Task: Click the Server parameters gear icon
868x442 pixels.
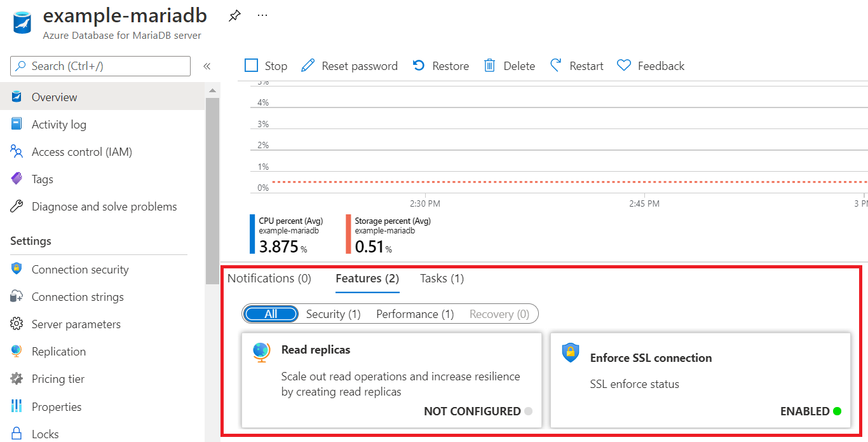Action: coord(17,324)
